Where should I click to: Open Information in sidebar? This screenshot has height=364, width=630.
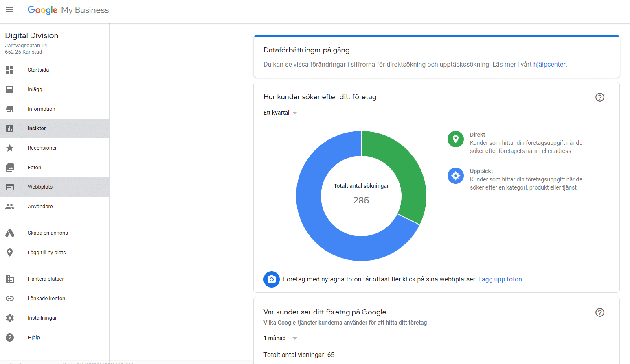pyautogui.click(x=55, y=109)
